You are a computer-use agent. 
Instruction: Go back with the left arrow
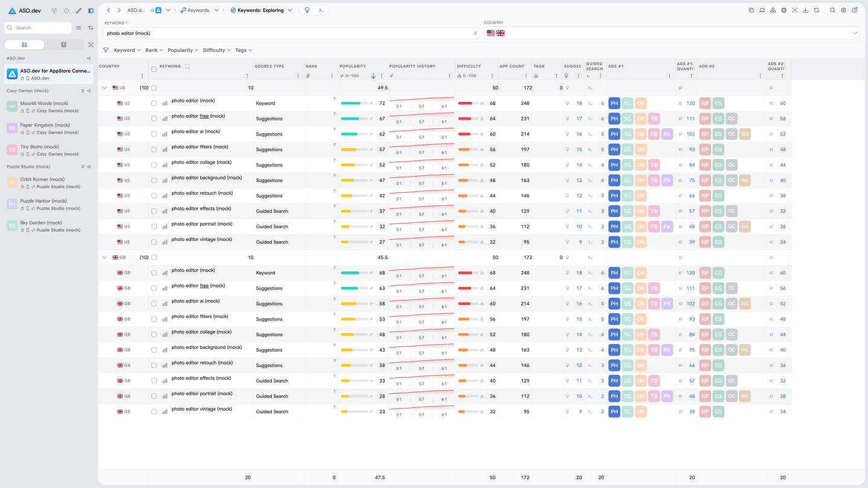[x=108, y=10]
